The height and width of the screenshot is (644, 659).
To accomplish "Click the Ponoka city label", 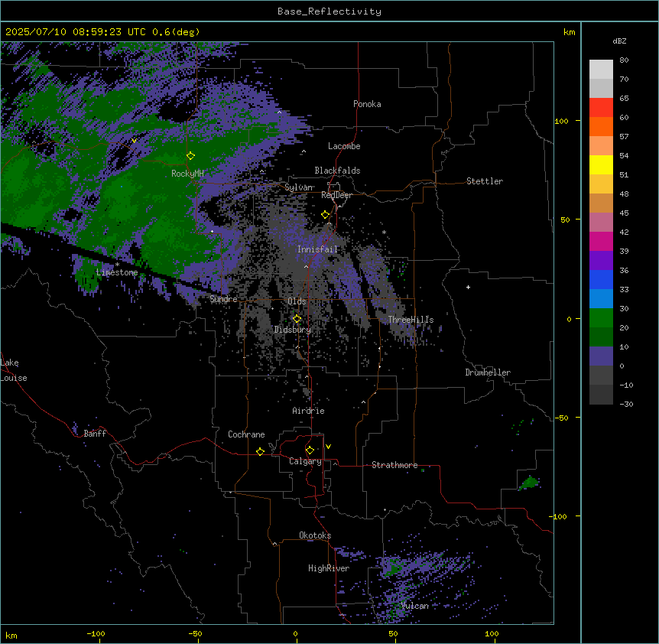I will (x=367, y=104).
